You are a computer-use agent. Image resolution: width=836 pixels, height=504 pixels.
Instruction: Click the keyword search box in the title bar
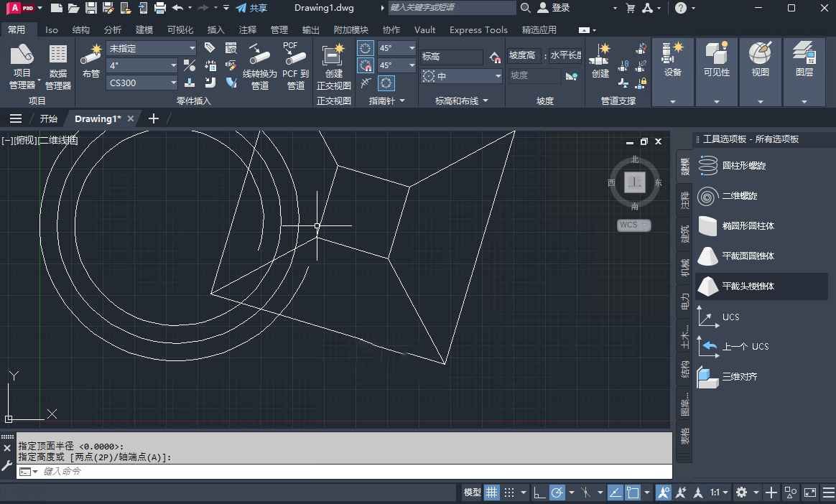tap(452, 8)
